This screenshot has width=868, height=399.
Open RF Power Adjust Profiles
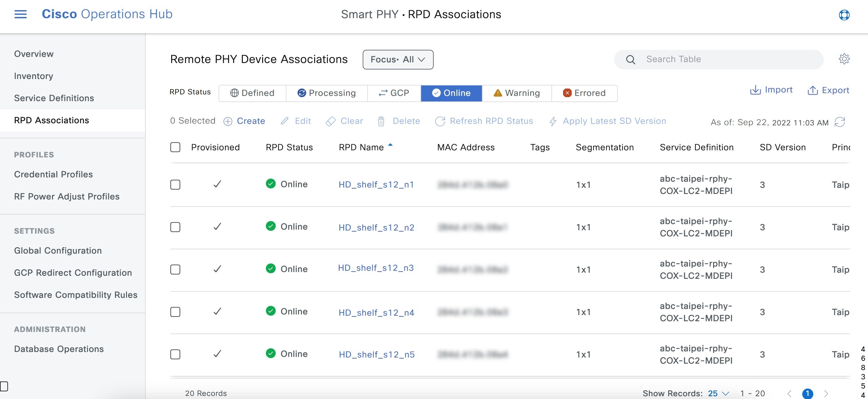coord(67,196)
